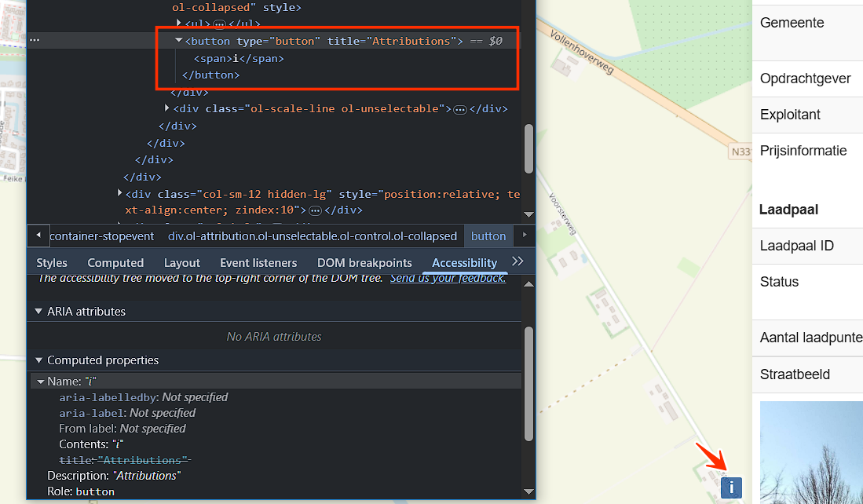Expand the ellipsis in ol-scale-line div

460,109
